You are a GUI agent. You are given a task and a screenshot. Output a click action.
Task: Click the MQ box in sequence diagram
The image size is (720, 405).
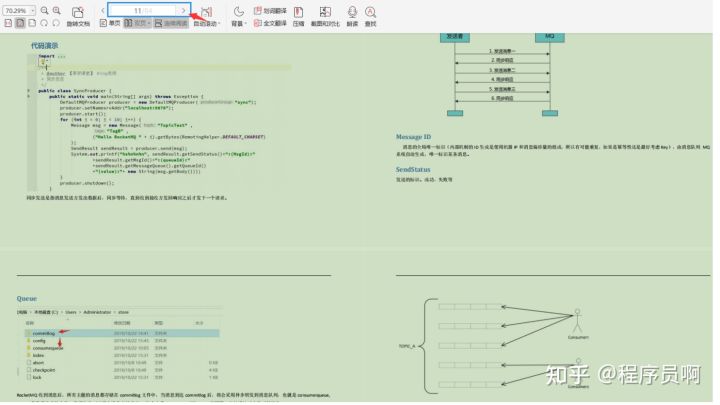point(550,37)
